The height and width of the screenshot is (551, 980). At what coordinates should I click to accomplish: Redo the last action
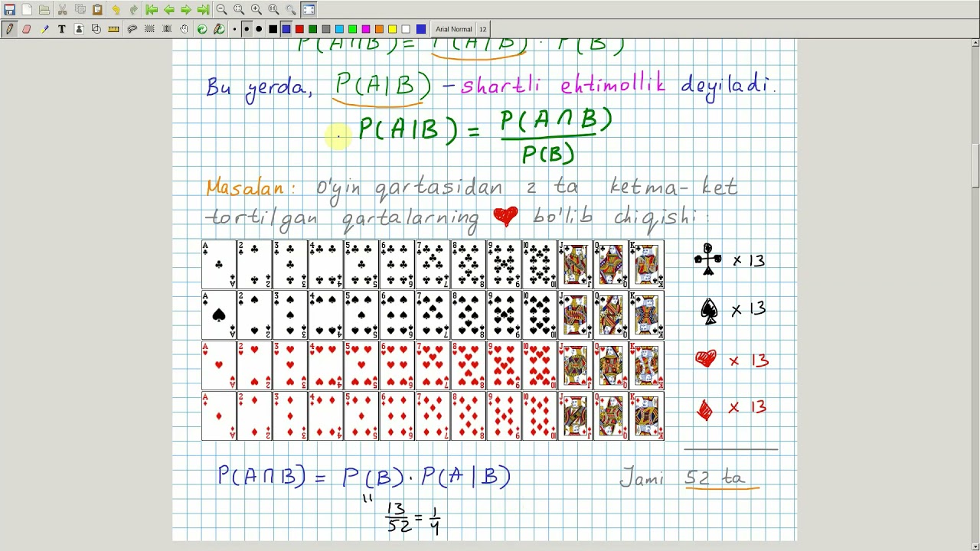click(x=133, y=10)
